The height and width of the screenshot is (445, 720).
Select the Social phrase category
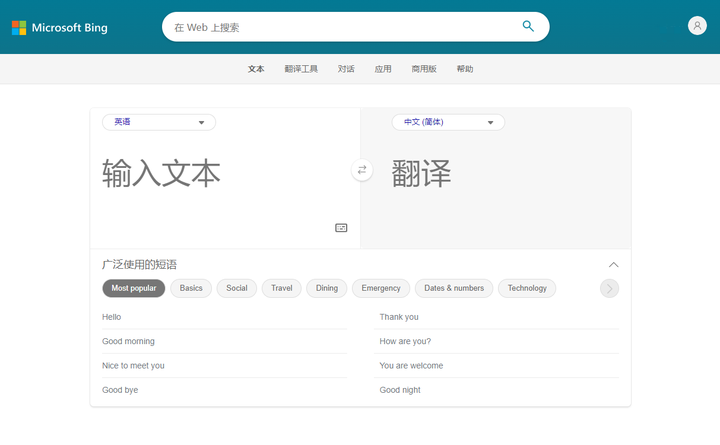coord(236,288)
